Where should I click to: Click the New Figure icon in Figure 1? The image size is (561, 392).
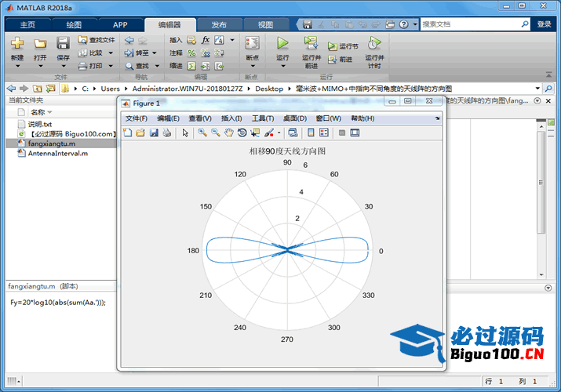tap(127, 132)
